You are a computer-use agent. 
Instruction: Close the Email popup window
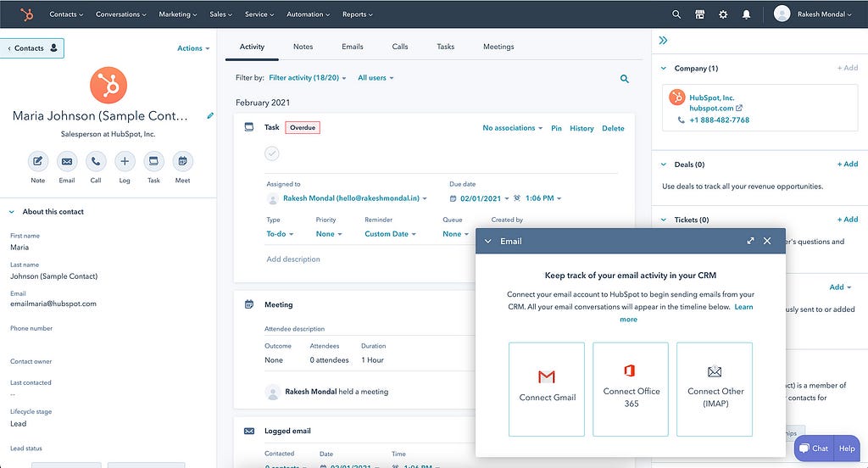tap(767, 241)
